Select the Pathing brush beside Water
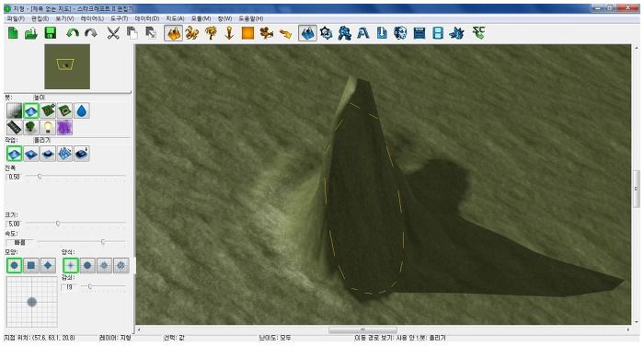The height and width of the screenshot is (346, 644). point(65,111)
